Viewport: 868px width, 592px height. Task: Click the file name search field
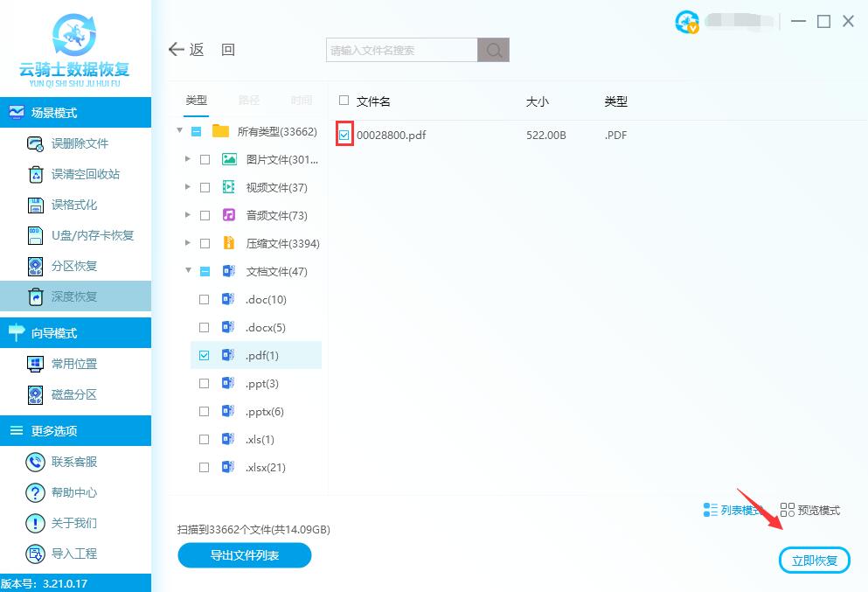click(402, 50)
